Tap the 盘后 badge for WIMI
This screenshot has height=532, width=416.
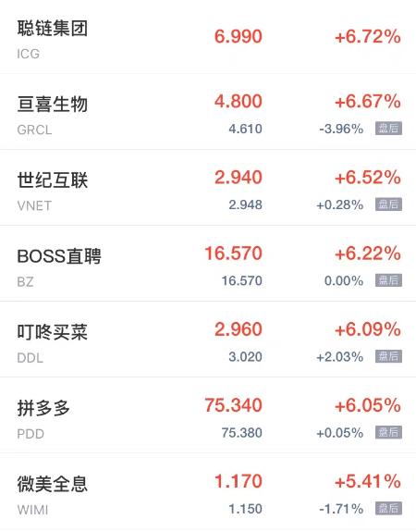[388, 508]
